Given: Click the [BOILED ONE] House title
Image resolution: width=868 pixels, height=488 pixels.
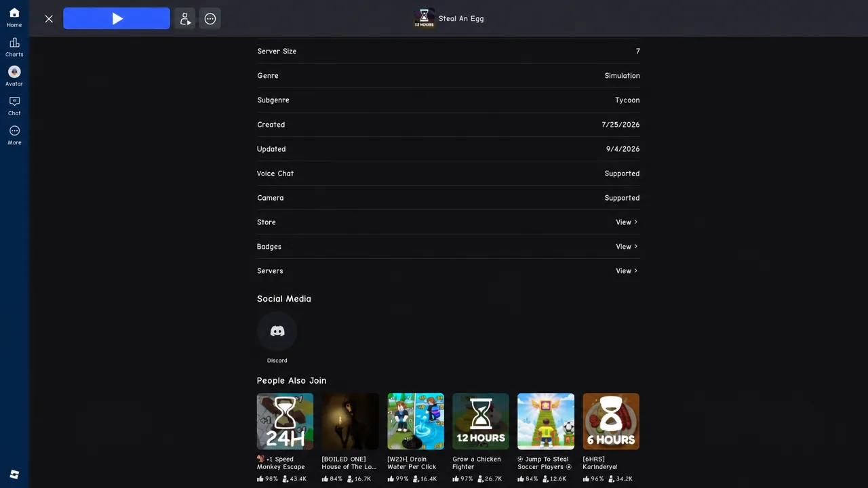Looking at the screenshot, I should 349,463.
